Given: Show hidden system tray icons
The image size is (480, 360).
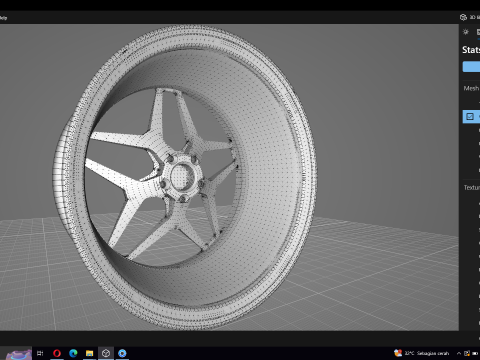Looking at the screenshot, I should (459, 353).
